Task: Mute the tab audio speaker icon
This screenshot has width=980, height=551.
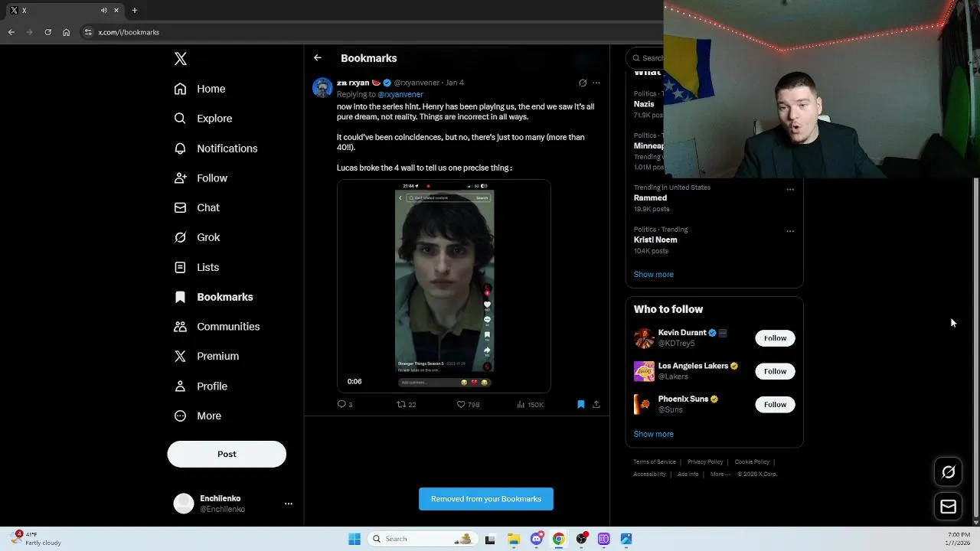Action: pyautogui.click(x=103, y=10)
